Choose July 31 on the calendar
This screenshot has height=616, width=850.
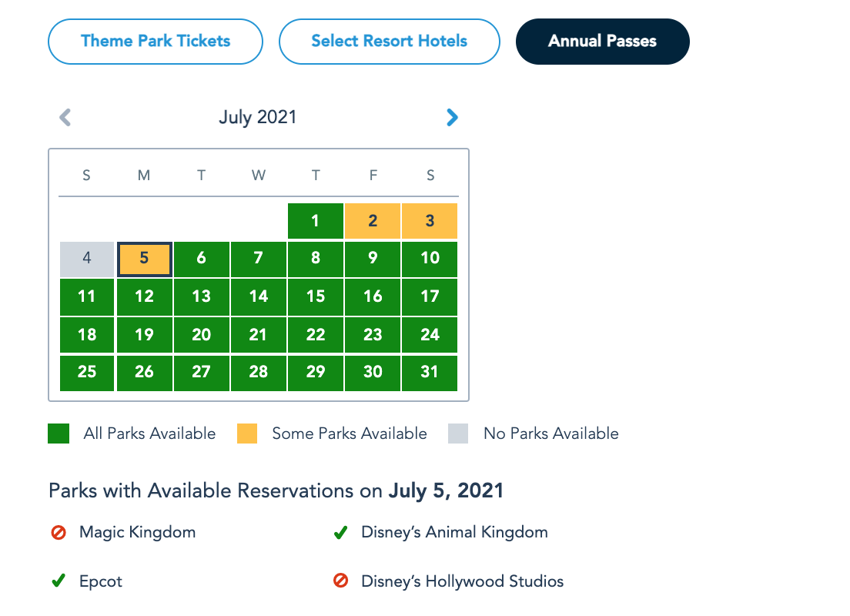tap(430, 372)
